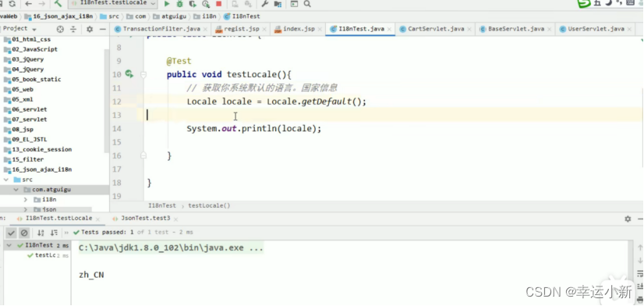The width and height of the screenshot is (644, 306).
Task: Sort test results alphabetically
Action: 41,233
